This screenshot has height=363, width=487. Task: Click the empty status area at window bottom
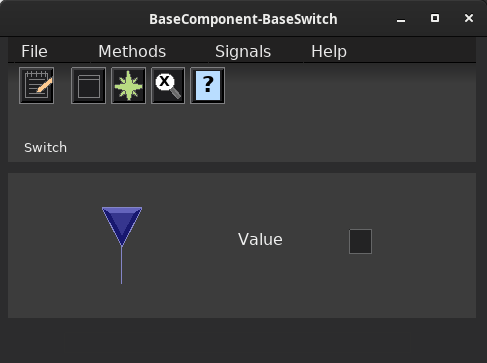coord(243,340)
